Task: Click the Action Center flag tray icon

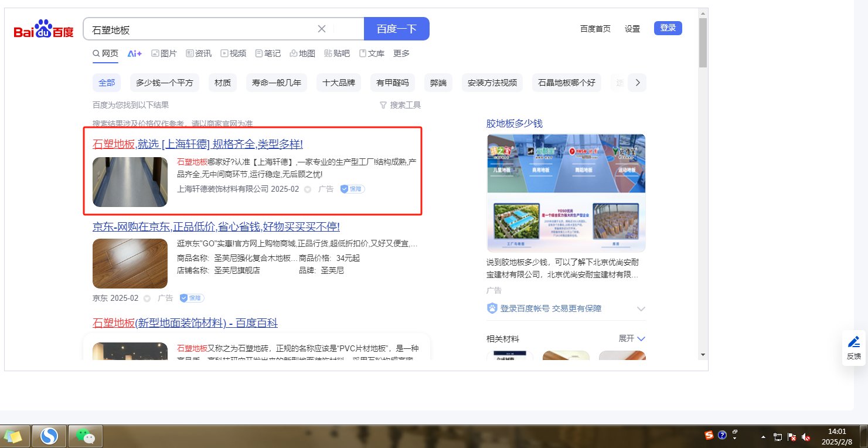Action: click(792, 437)
